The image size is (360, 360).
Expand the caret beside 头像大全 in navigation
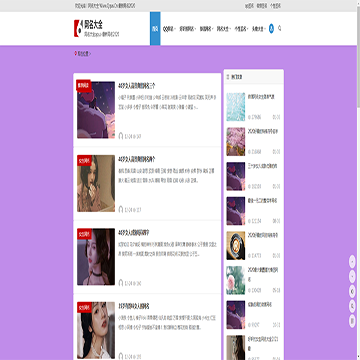(x=264, y=29)
